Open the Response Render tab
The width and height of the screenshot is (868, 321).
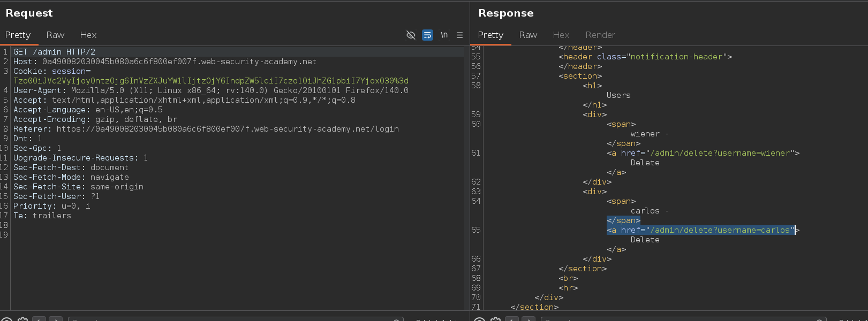(x=600, y=35)
